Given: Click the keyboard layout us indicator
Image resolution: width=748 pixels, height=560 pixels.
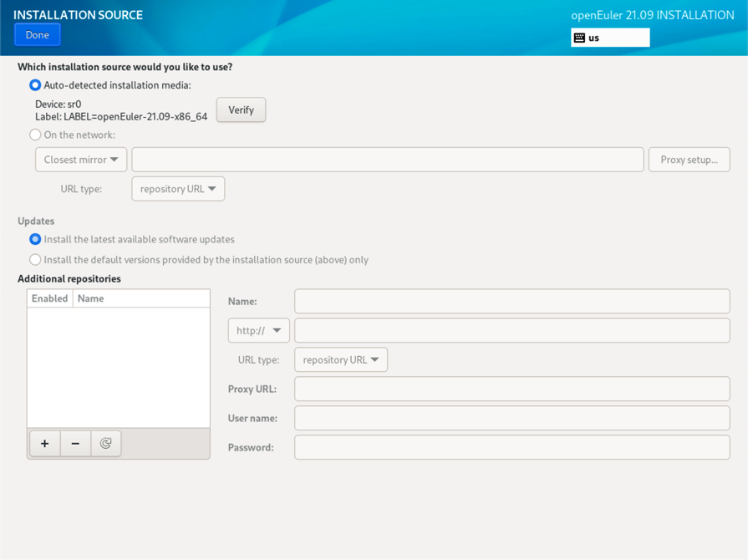Looking at the screenshot, I should point(610,38).
